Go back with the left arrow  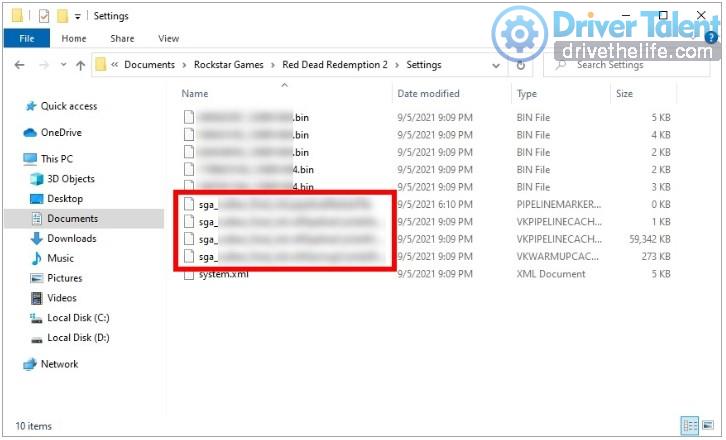pyautogui.click(x=19, y=65)
